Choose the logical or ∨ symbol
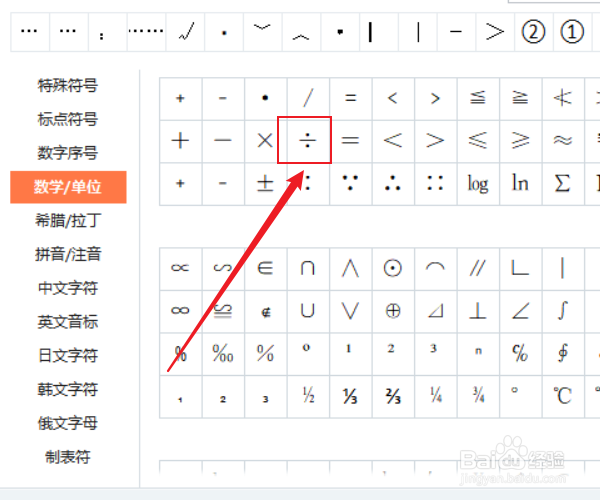This screenshot has height=500, width=600. 350,311
